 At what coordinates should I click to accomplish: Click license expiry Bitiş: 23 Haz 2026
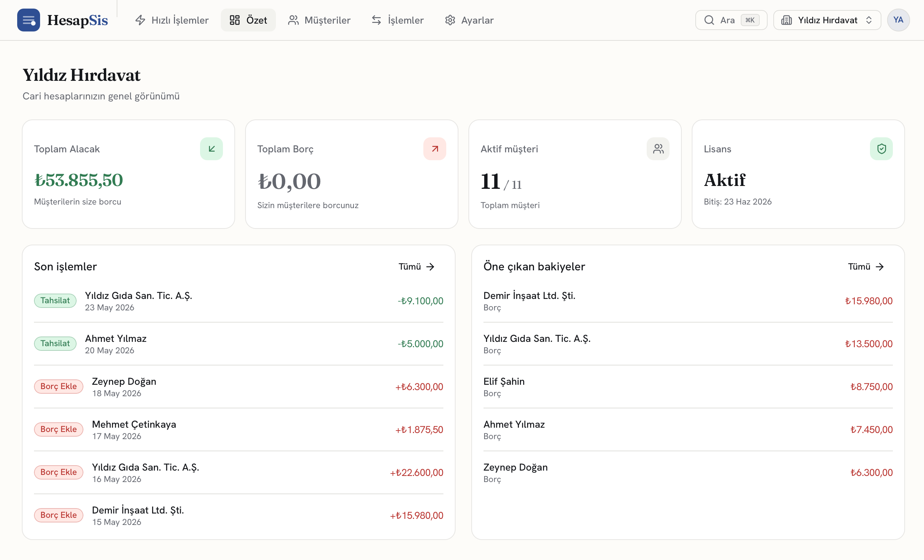point(738,202)
